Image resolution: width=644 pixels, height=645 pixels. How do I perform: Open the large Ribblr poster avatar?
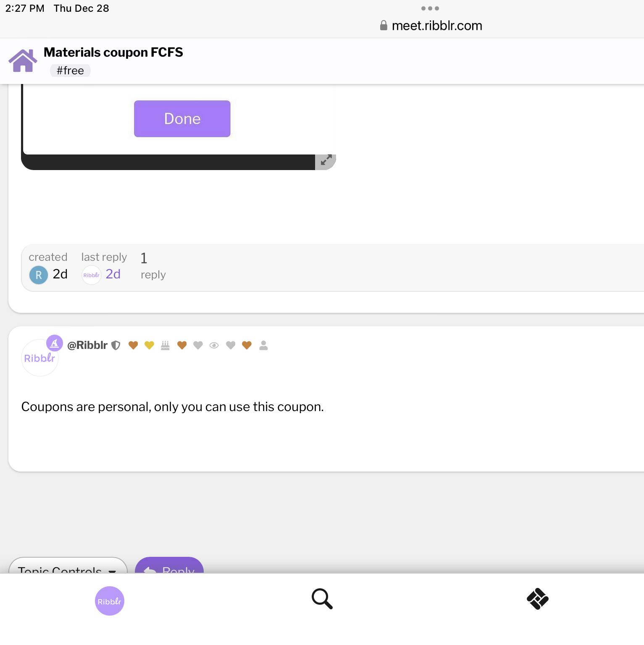[x=39, y=358]
